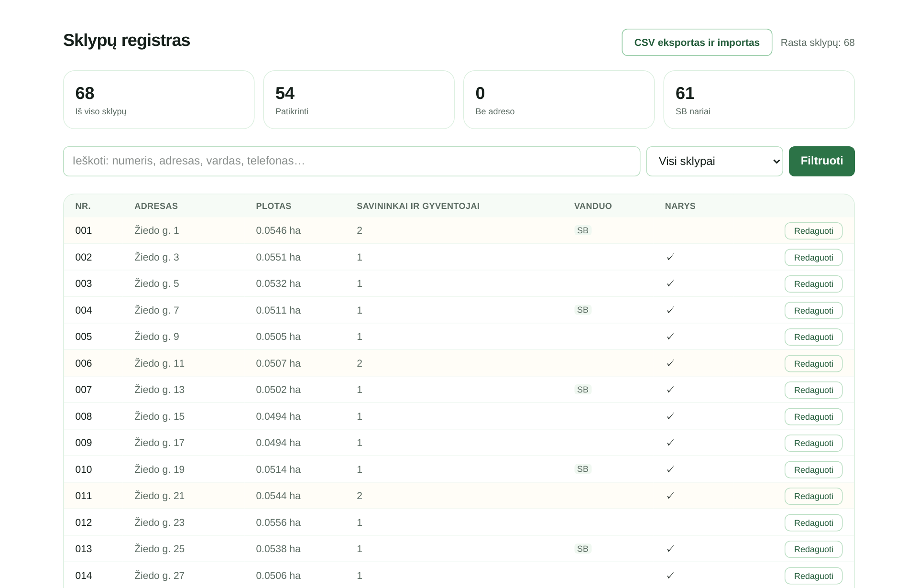
Task: Click the SB badge in row 004
Action: 583,310
